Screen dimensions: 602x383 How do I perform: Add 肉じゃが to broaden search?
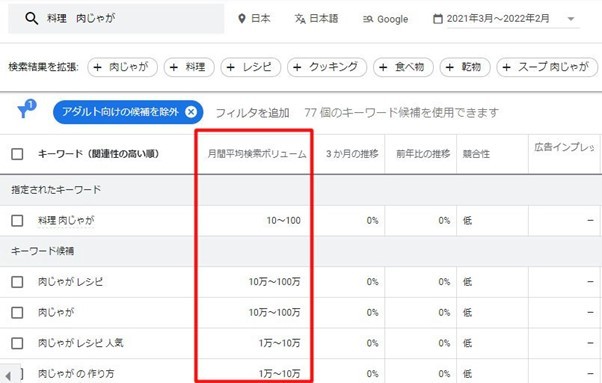pyautogui.click(x=122, y=67)
